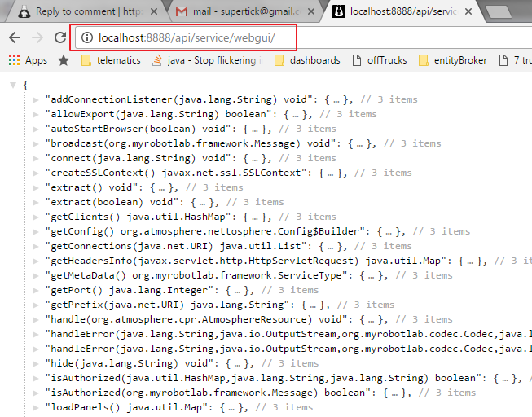Click collapsed braces of autoStartBrowser value

(x=255, y=129)
